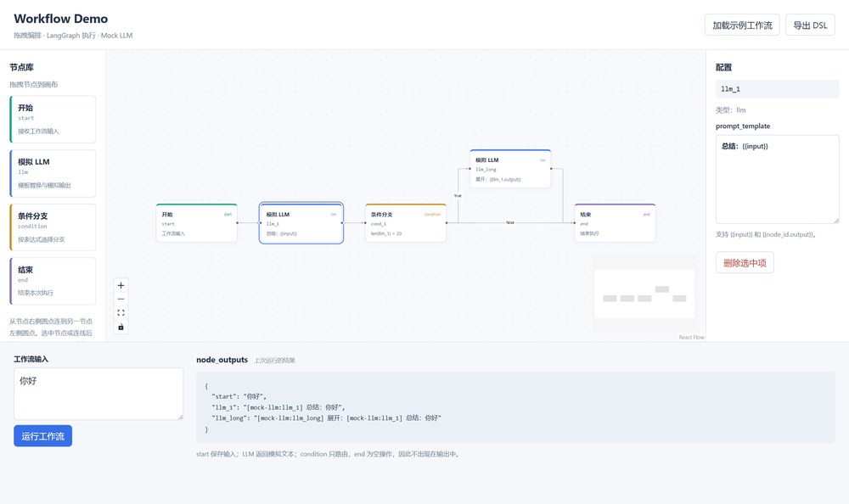Viewport: 849px width, 504px height.
Task: Select the 结束 end node on canvas
Action: click(x=615, y=223)
